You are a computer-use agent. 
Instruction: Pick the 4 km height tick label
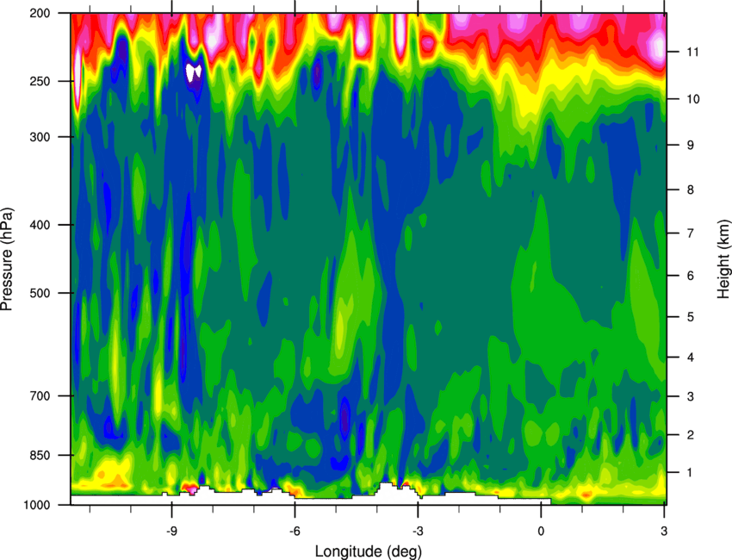[x=690, y=358]
